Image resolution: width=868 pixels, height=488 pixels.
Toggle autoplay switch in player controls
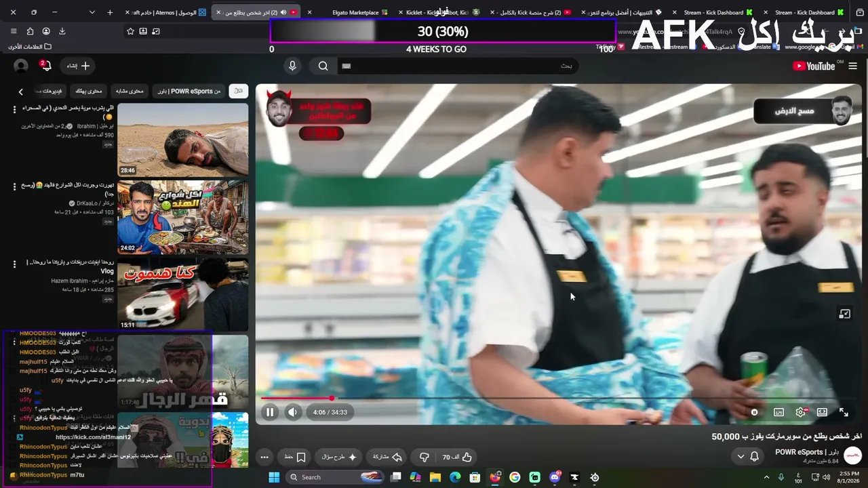755,412
